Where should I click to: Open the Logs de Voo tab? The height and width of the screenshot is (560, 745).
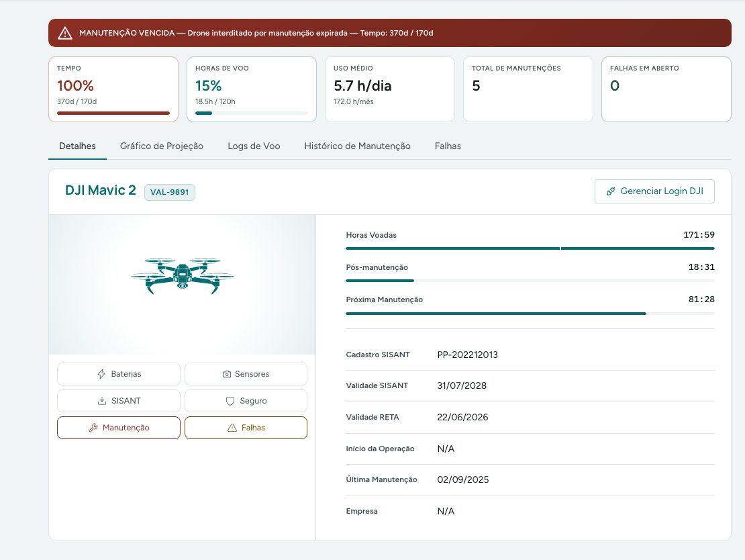[254, 146]
